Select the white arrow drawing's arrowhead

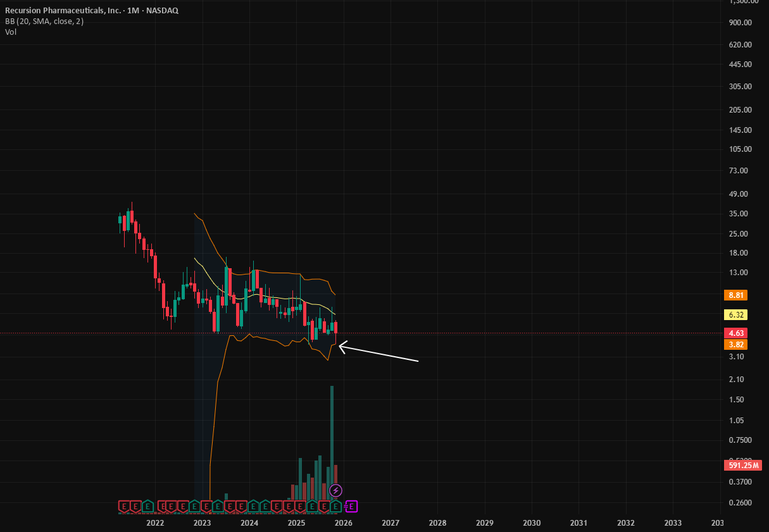point(342,347)
